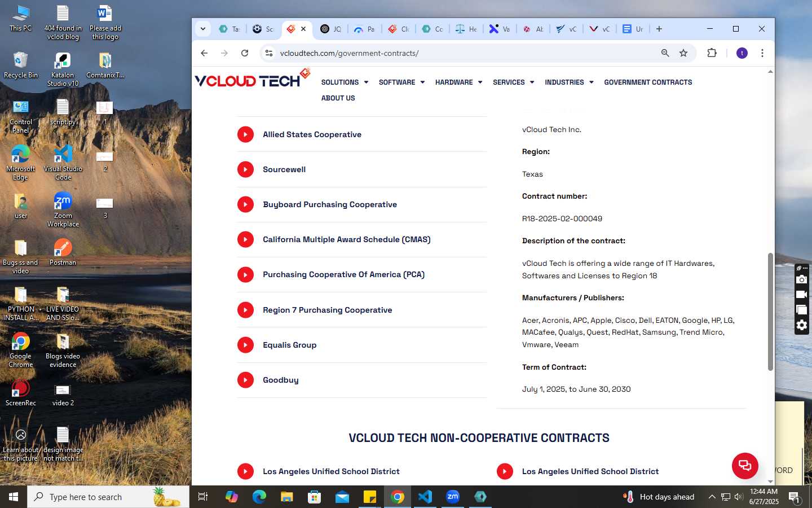Open the Solutions nav dropdown
Image resolution: width=812 pixels, height=508 pixels.
click(x=345, y=82)
